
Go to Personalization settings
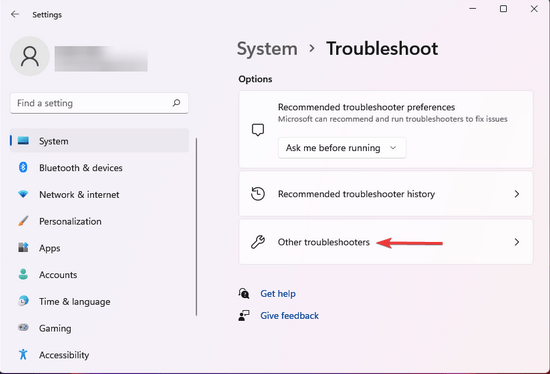(x=99, y=221)
